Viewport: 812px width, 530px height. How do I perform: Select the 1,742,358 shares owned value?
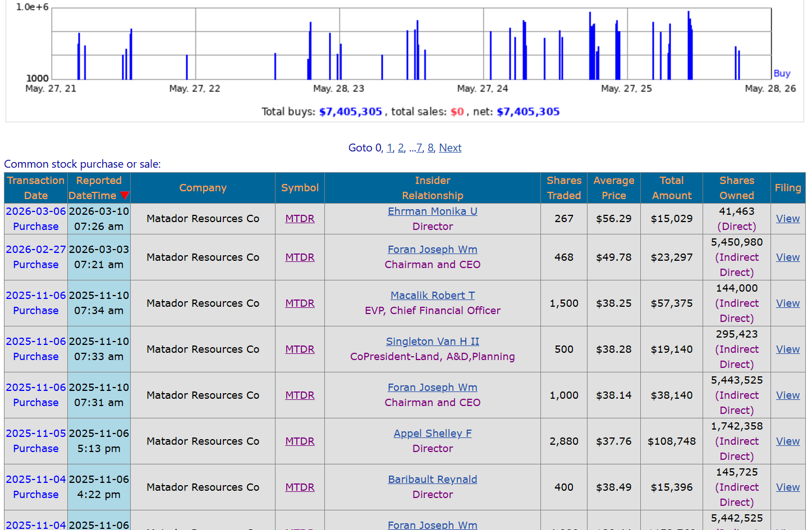coord(737,426)
